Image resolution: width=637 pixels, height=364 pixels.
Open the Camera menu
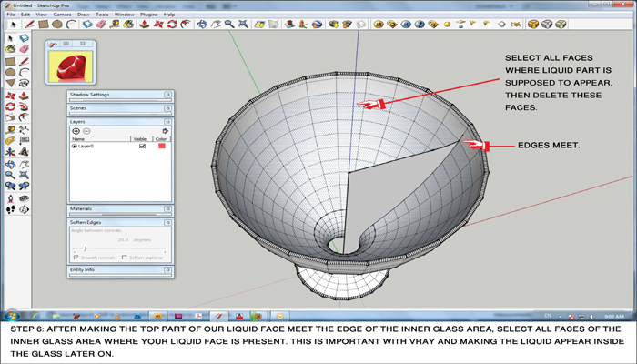point(62,15)
